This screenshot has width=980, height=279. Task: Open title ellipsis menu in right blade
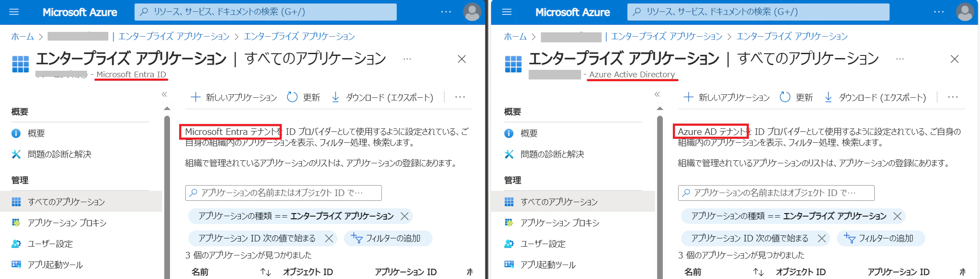900,59
